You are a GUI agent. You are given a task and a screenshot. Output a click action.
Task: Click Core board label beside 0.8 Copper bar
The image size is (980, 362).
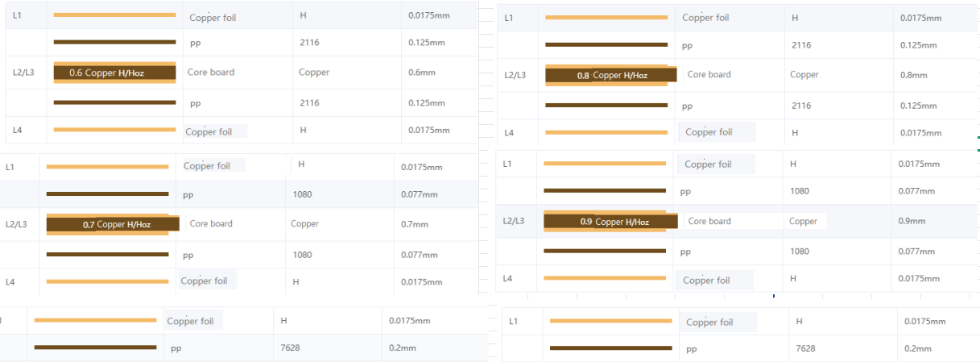pyautogui.click(x=709, y=75)
